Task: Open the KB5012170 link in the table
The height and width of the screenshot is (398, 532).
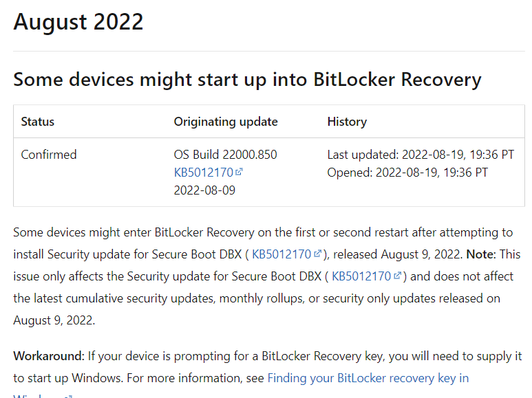Action: (203, 173)
